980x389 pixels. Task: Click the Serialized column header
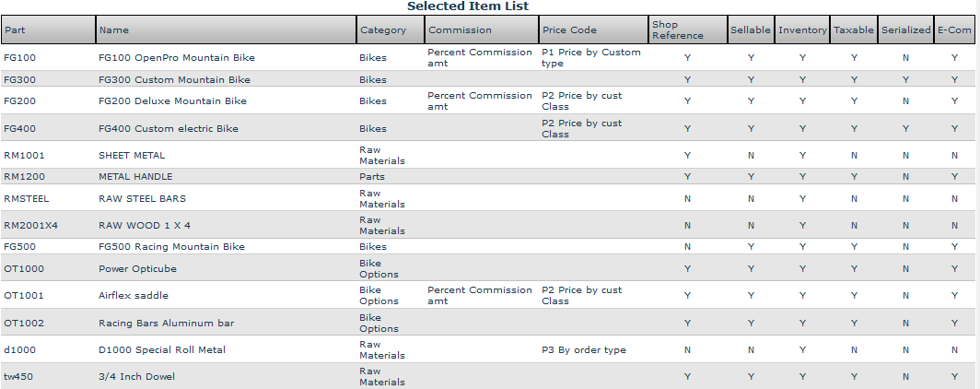point(905,29)
